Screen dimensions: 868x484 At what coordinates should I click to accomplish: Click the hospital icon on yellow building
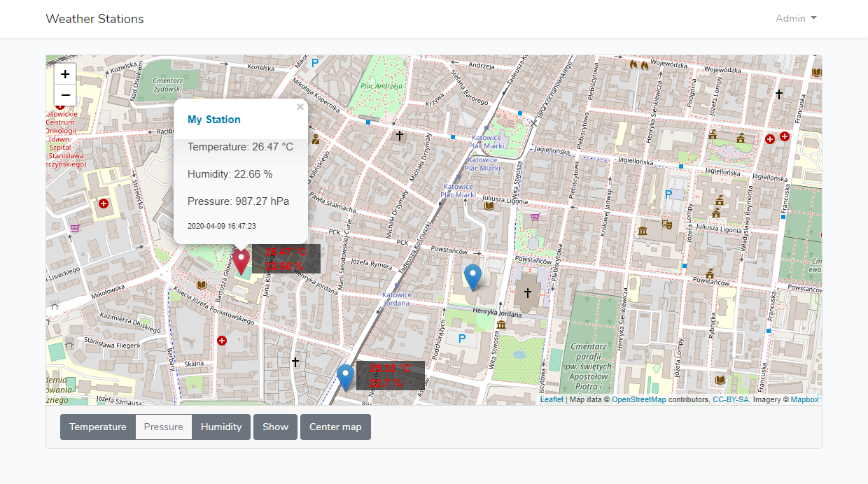coord(104,204)
